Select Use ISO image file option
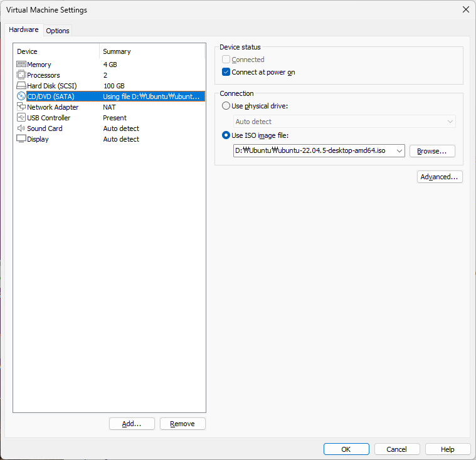Image resolution: width=476 pixels, height=460 pixels. pos(226,135)
